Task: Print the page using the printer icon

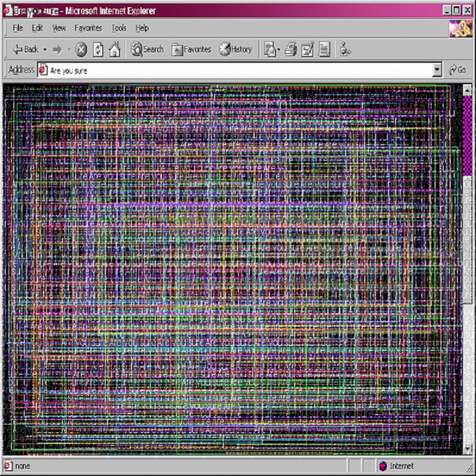Action: click(x=291, y=49)
